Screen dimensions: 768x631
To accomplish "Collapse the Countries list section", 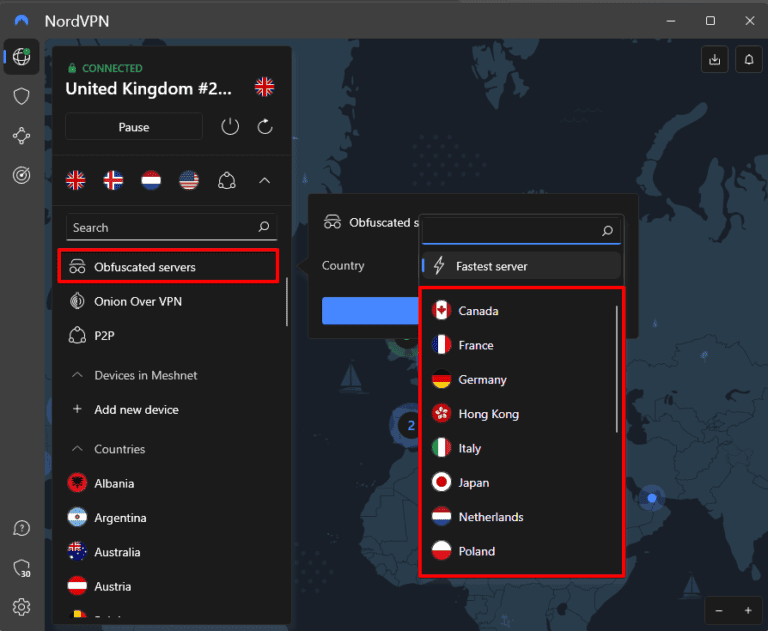I will pyautogui.click(x=76, y=449).
